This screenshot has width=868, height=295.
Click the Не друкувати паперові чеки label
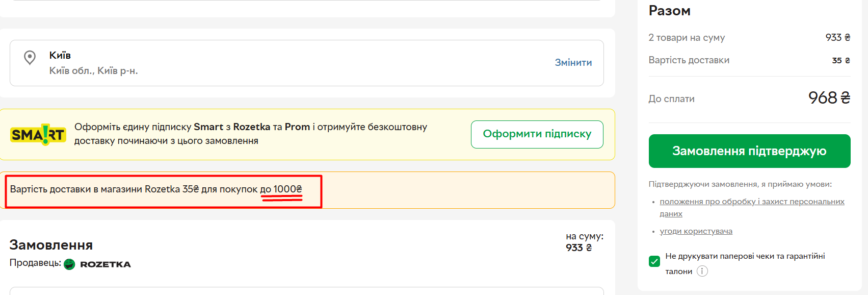coord(745,256)
